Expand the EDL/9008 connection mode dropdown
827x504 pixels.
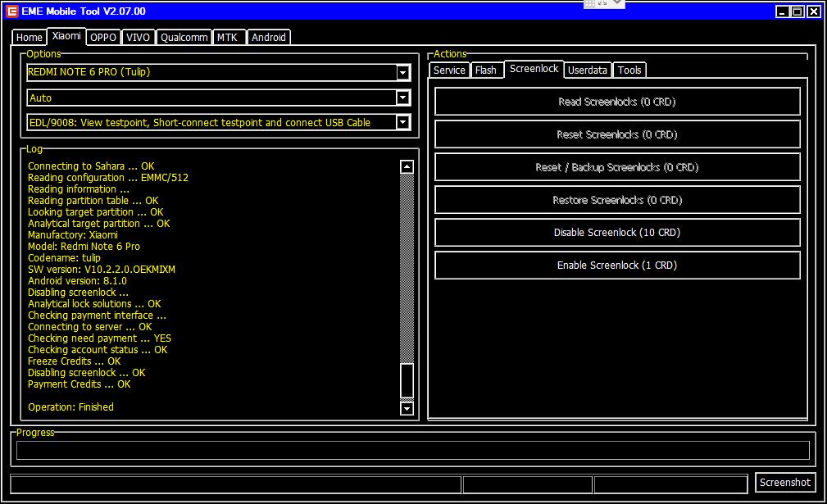(x=403, y=122)
